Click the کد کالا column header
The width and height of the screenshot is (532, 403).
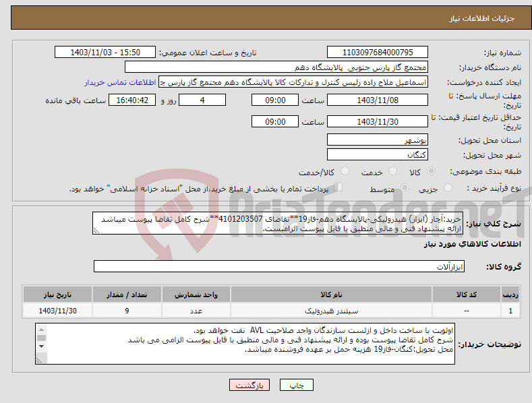point(467,294)
